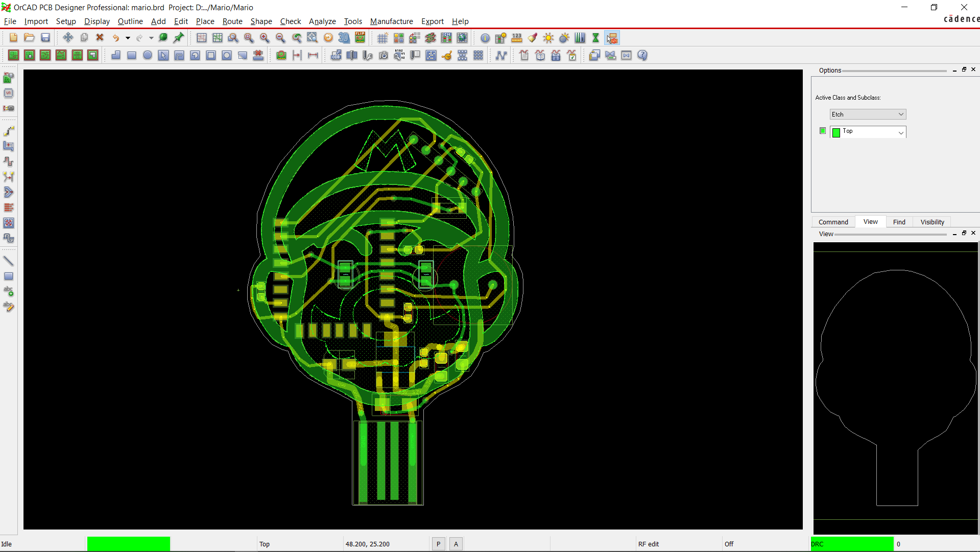The height and width of the screenshot is (552, 980).
Task: Click the blue Show Element info icon
Action: 485,38
